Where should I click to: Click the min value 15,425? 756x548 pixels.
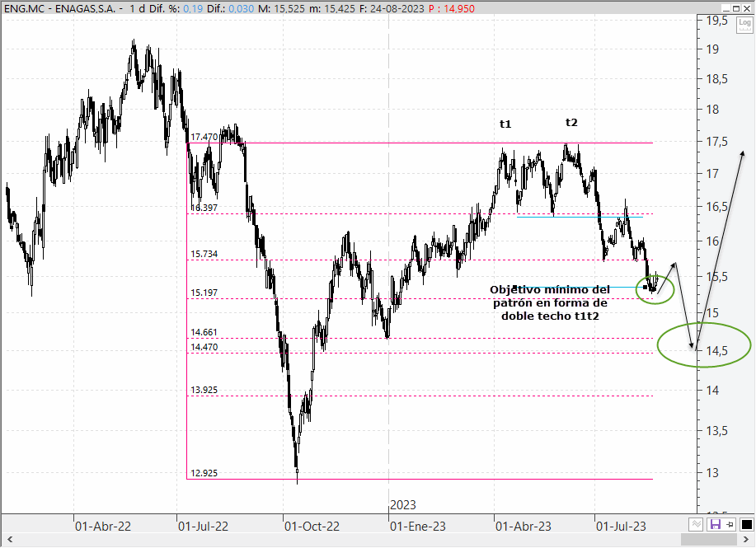pos(338,9)
